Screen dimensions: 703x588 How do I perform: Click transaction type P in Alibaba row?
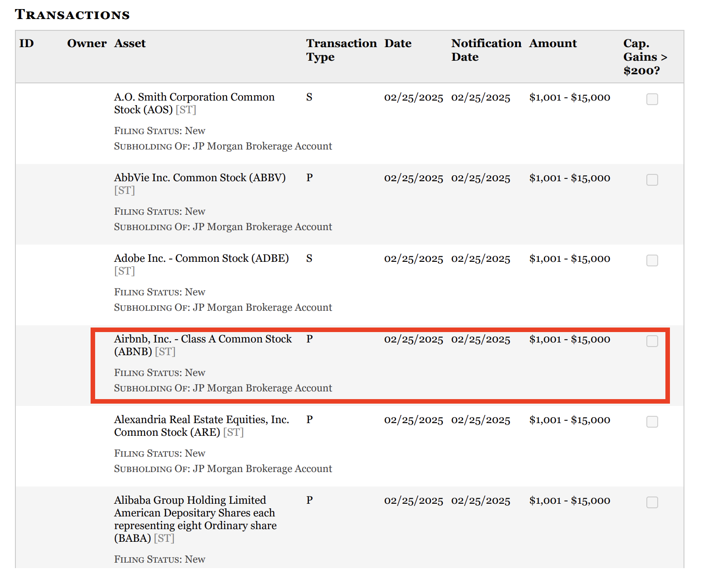pyautogui.click(x=309, y=501)
